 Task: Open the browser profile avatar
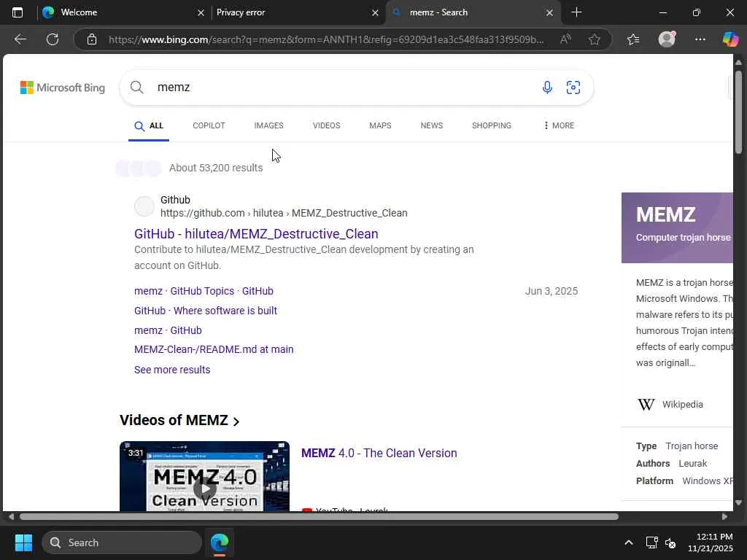point(667,39)
